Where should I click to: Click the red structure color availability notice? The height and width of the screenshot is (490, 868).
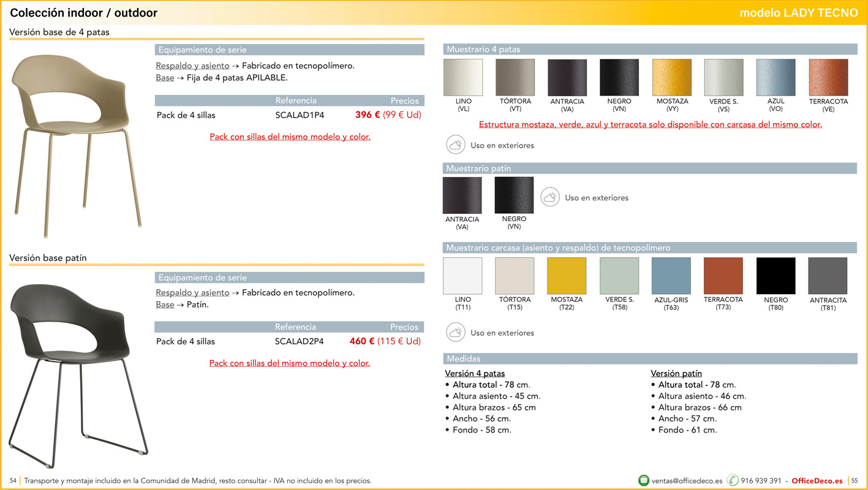coord(650,124)
